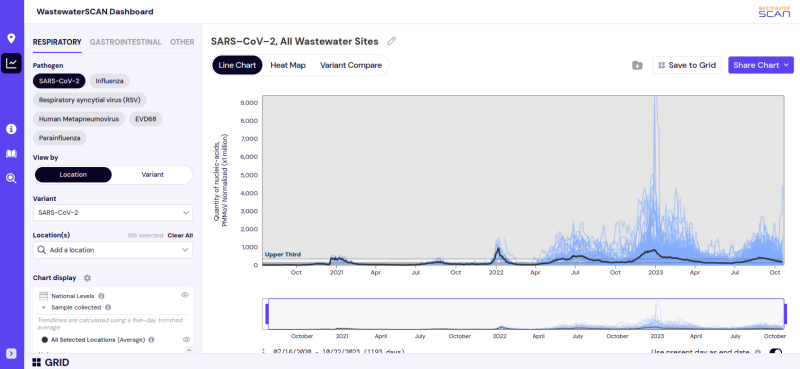Open the search magnifier icon in sidebar

coord(11,178)
